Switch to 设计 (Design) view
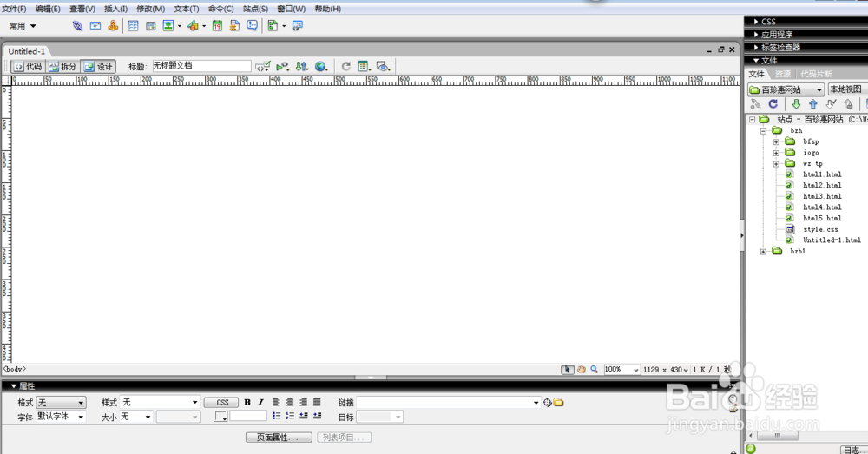This screenshot has width=868, height=454. 98,67
